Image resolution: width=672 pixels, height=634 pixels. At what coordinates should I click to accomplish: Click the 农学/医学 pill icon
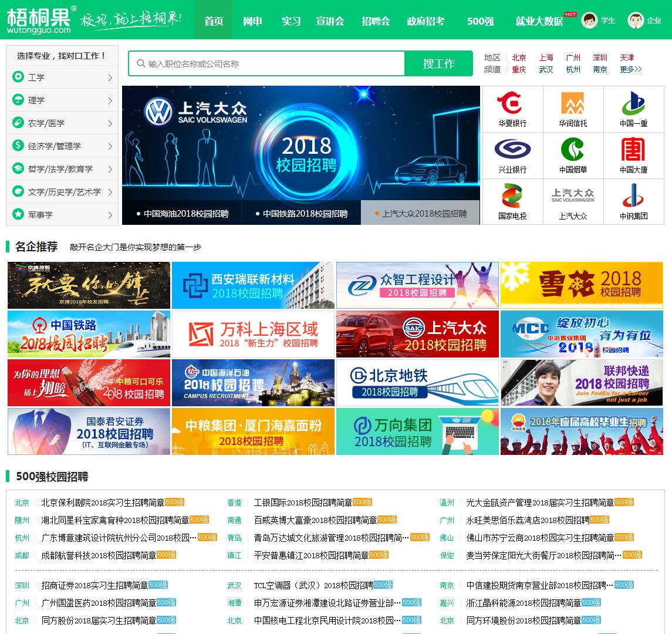coord(18,123)
